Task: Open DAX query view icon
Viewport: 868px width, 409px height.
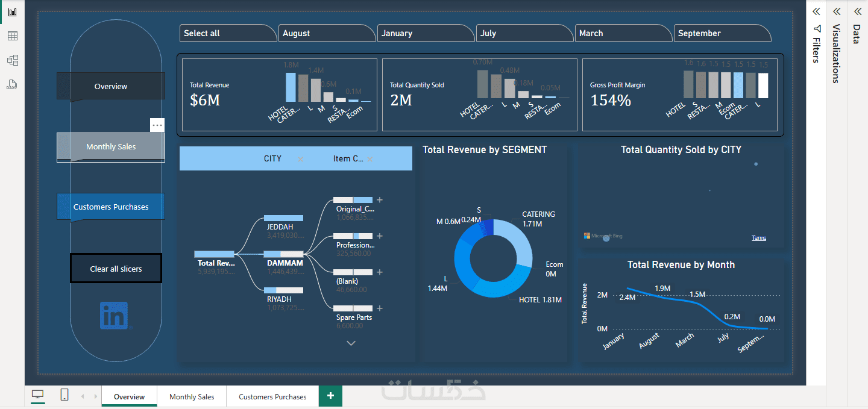Action: coord(12,84)
